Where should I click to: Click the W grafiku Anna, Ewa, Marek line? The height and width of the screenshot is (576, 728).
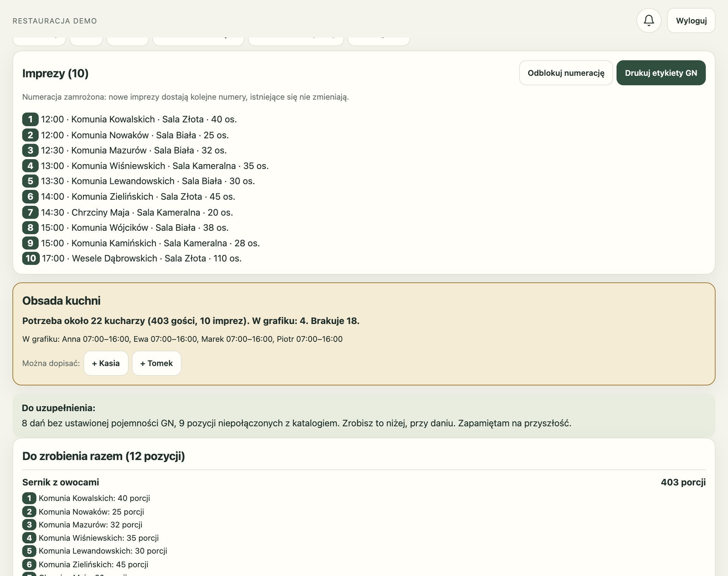coord(182,339)
